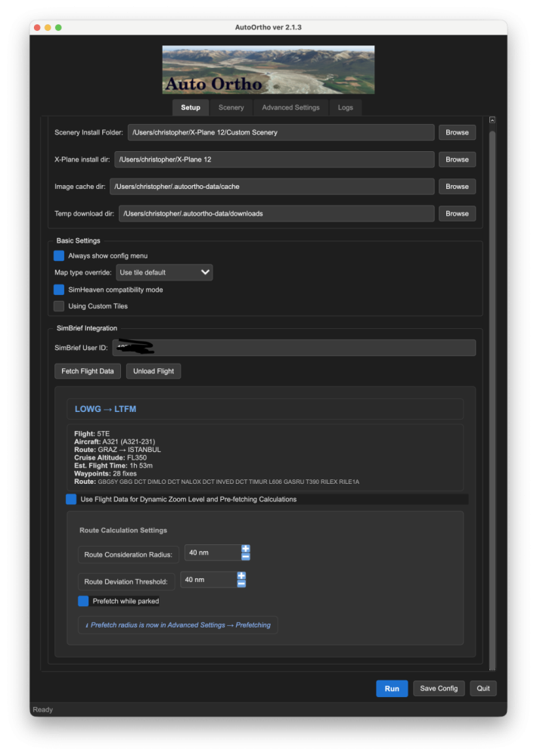The width and height of the screenshot is (537, 756).
Task: Open the Advanced Settings tab
Action: (x=290, y=107)
